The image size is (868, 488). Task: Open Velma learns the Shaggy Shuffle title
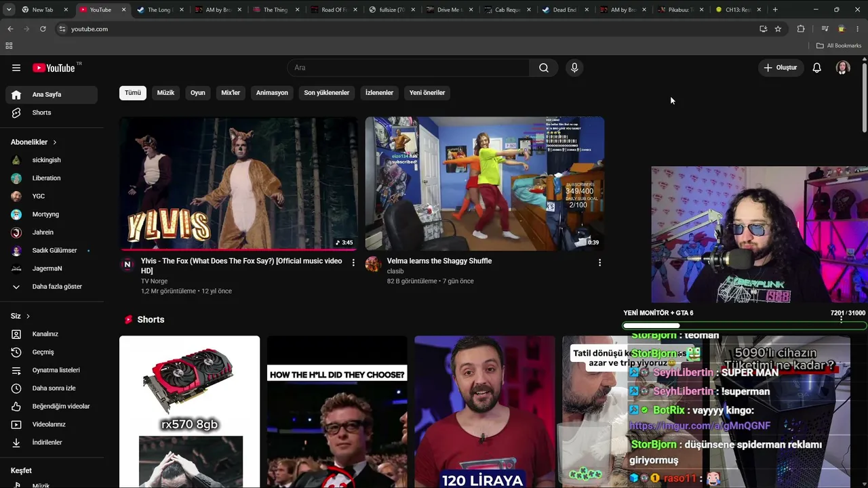point(439,261)
